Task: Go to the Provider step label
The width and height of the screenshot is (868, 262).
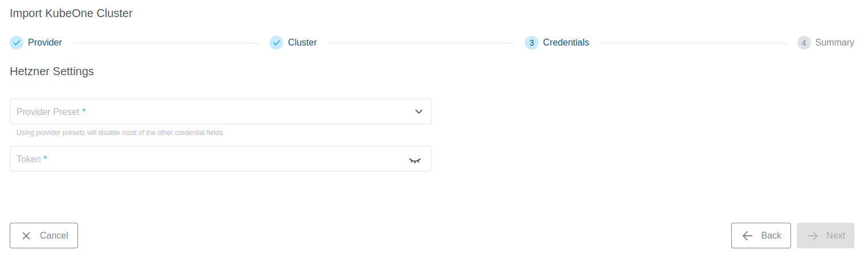Action: [45, 43]
